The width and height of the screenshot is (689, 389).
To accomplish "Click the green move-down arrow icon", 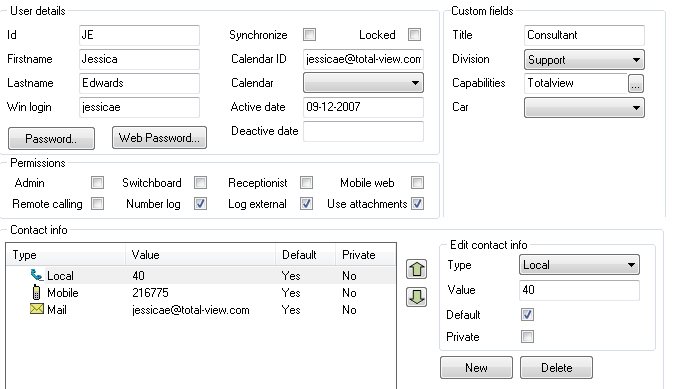I will [416, 297].
